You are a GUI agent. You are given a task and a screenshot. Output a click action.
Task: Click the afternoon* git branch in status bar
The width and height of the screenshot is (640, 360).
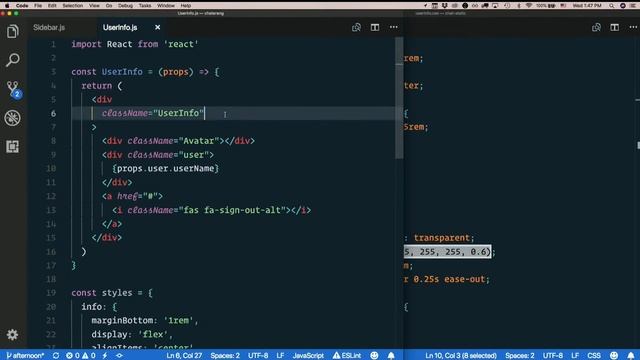coord(25,356)
